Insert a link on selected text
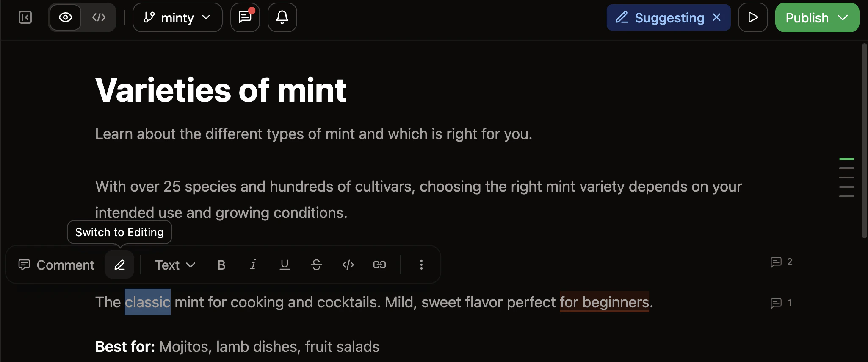The image size is (868, 362). pos(379,265)
